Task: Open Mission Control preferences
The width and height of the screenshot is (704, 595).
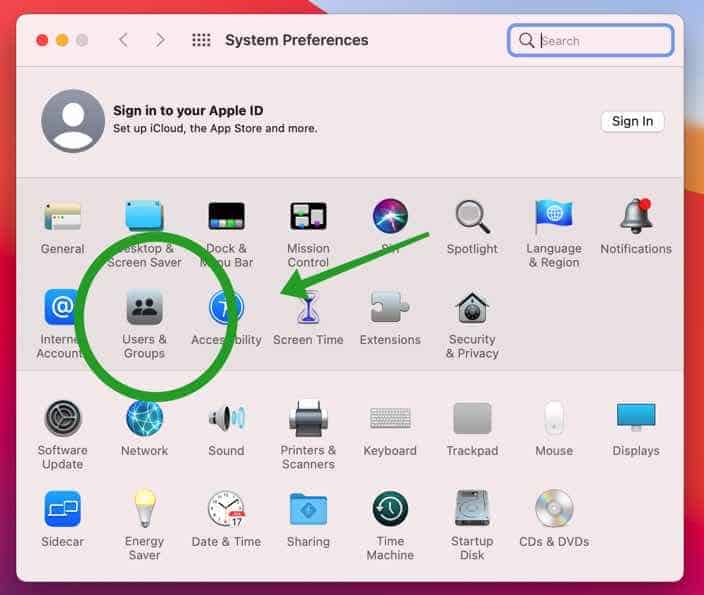Action: [x=308, y=216]
